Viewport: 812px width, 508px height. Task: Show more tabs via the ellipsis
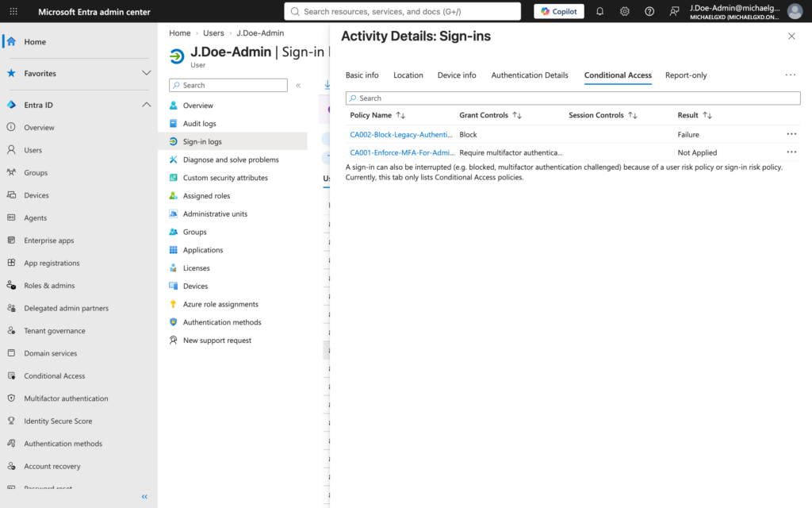coord(791,75)
